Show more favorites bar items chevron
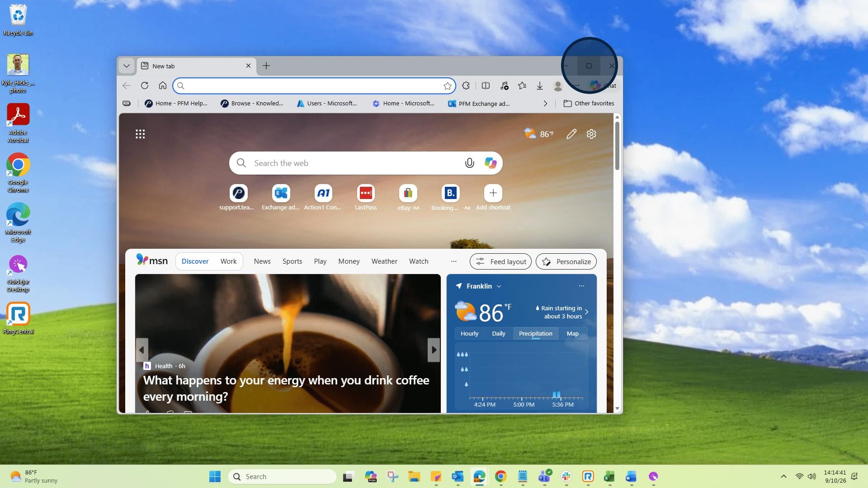The height and width of the screenshot is (488, 868). 545,104
